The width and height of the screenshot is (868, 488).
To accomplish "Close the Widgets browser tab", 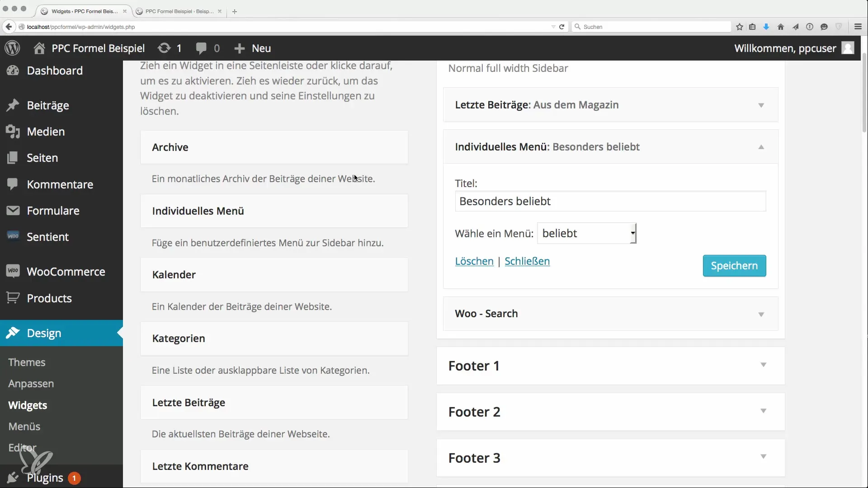I will tap(125, 11).
